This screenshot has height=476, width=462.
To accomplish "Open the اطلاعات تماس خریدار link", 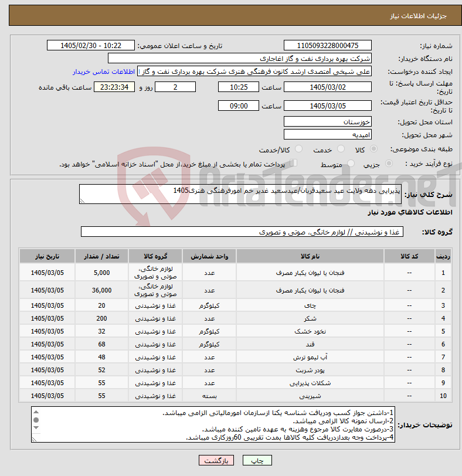I will point(104,72).
